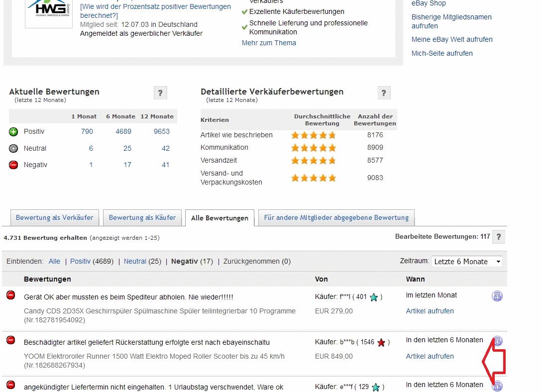The height and width of the screenshot is (392, 542).
Task: Click the grey Neutral circle icon
Action: 13,148
